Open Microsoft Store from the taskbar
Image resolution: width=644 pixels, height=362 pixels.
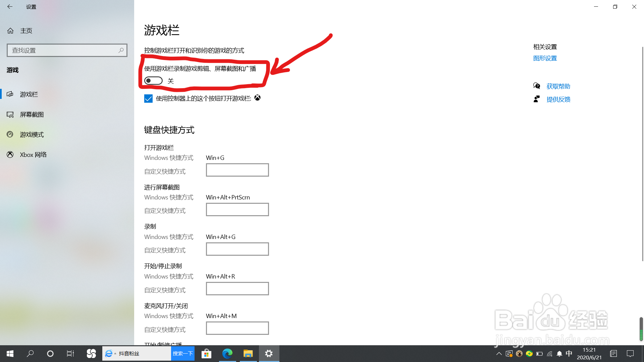206,353
